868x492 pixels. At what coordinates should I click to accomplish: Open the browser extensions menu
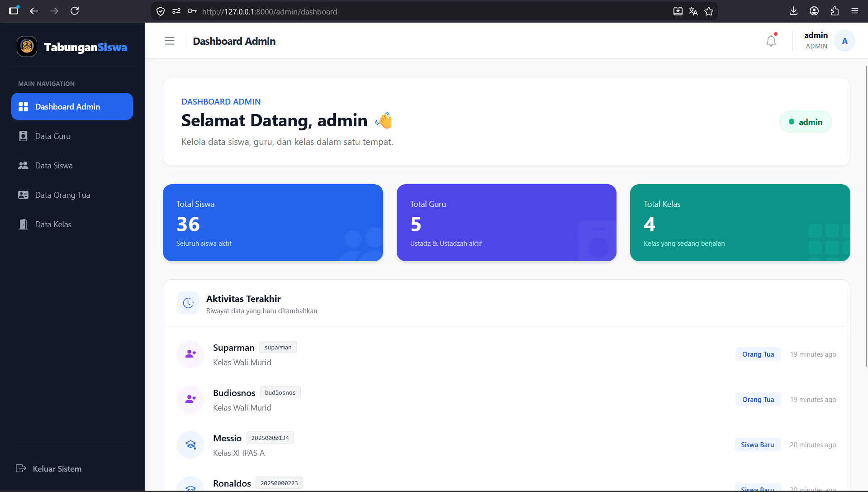click(835, 11)
